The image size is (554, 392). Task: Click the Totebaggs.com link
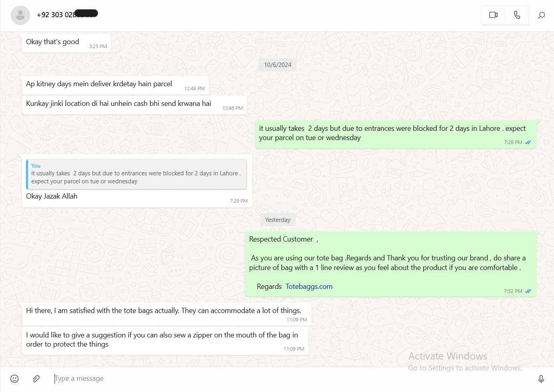pos(309,286)
